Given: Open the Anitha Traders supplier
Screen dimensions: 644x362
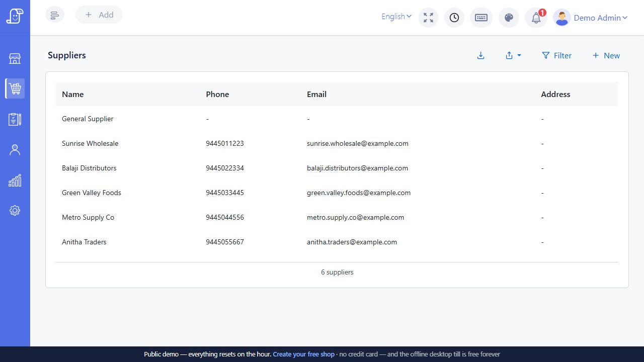Looking at the screenshot, I should (x=337, y=242).
